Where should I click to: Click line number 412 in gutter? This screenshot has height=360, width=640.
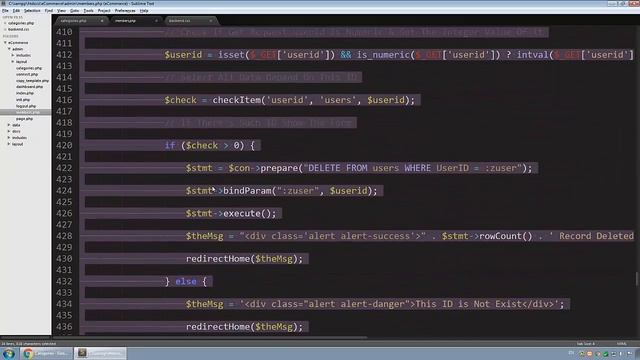[x=64, y=55]
